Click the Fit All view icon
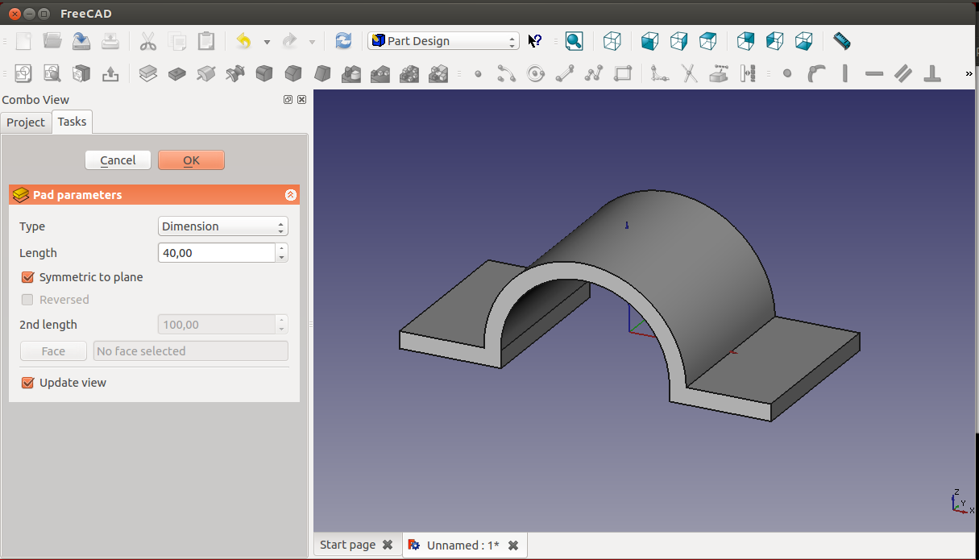 (574, 41)
